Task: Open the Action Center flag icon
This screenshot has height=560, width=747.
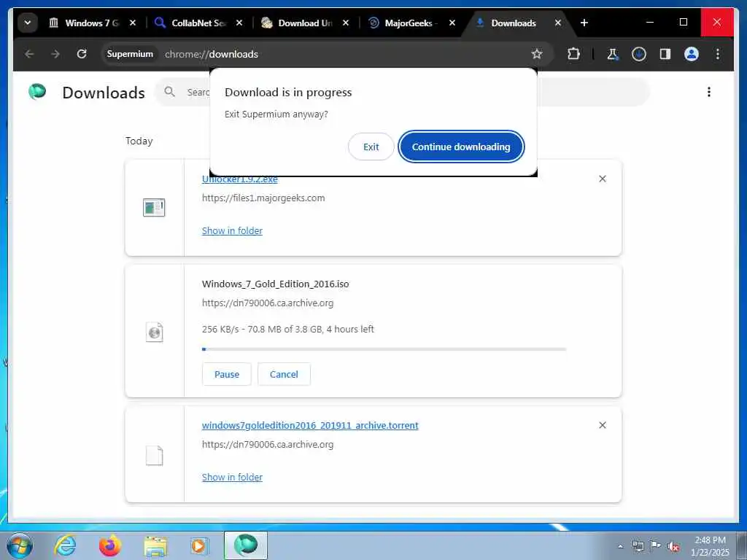Action: point(656,546)
